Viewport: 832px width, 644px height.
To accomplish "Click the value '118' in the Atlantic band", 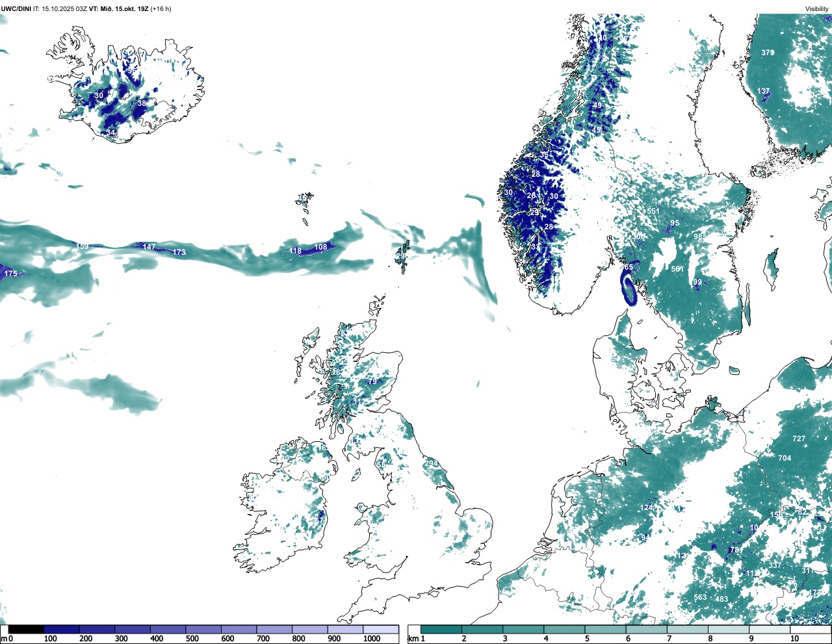I will pos(295,251).
